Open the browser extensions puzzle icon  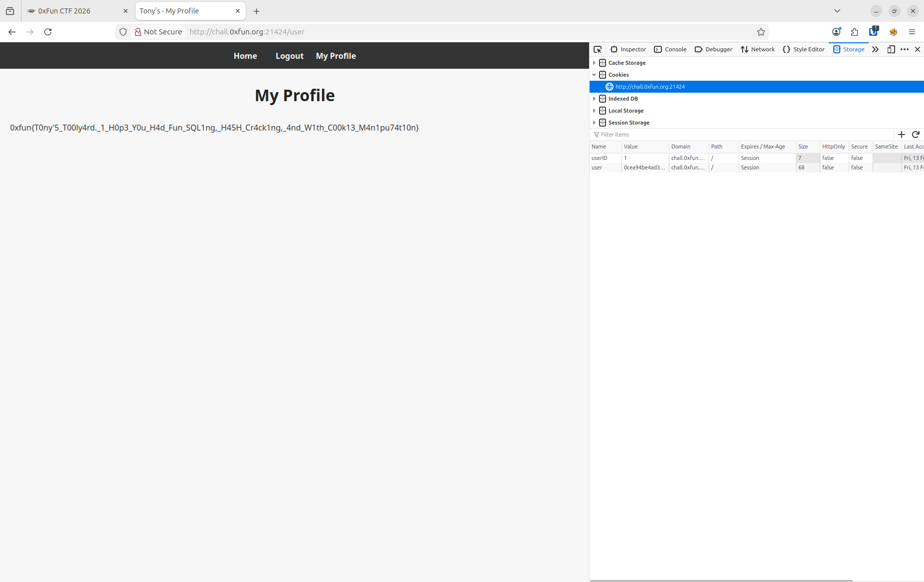(x=855, y=32)
